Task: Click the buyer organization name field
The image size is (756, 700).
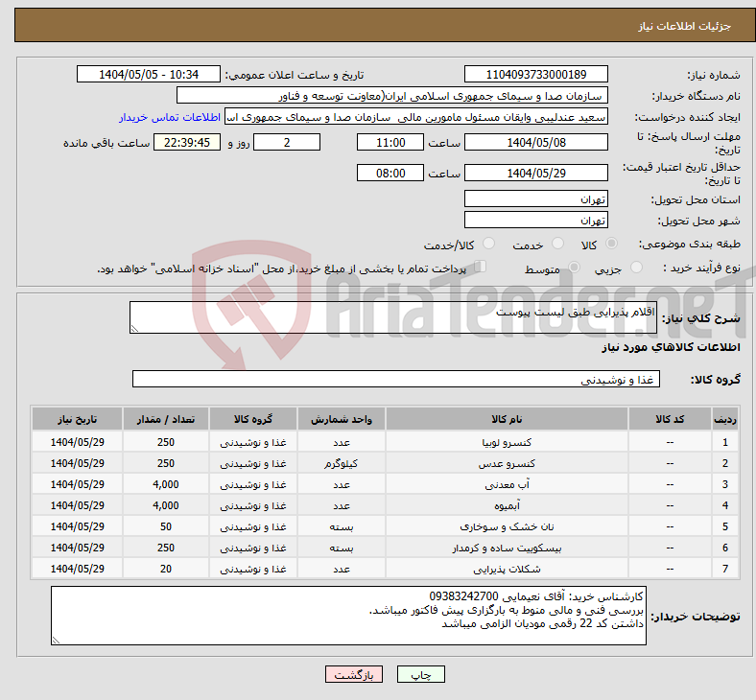Action: click(x=392, y=95)
